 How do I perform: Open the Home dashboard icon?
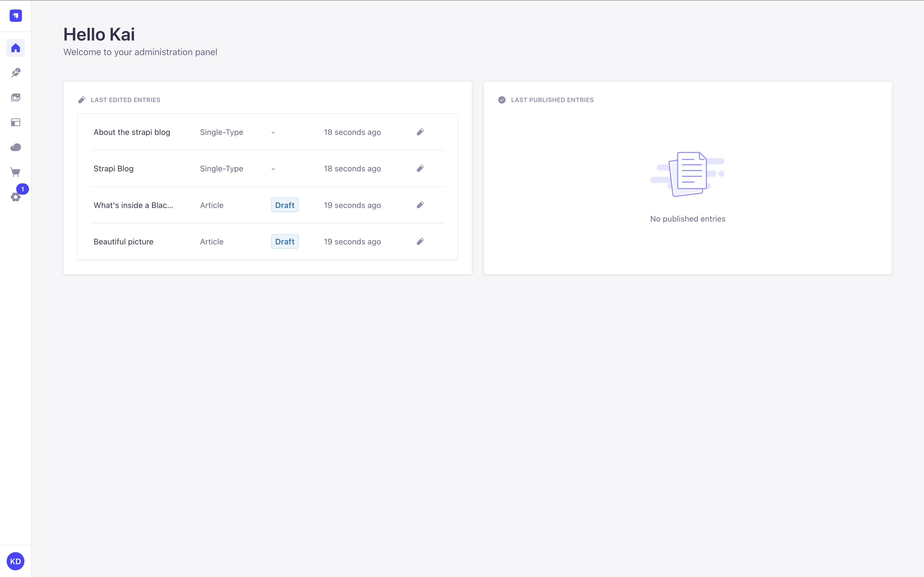(x=15, y=48)
